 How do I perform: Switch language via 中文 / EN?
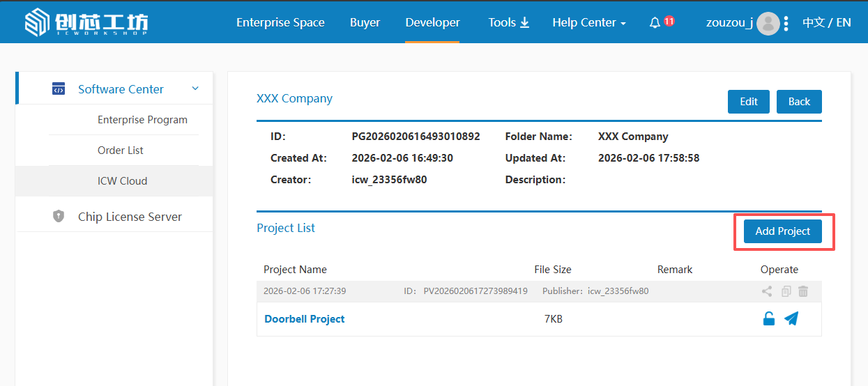[826, 22]
